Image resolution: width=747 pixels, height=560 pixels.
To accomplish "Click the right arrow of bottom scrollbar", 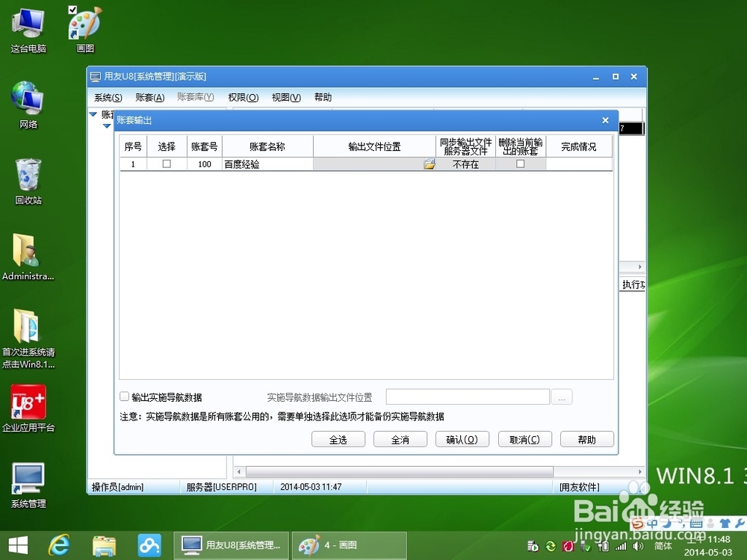I will pos(640,472).
